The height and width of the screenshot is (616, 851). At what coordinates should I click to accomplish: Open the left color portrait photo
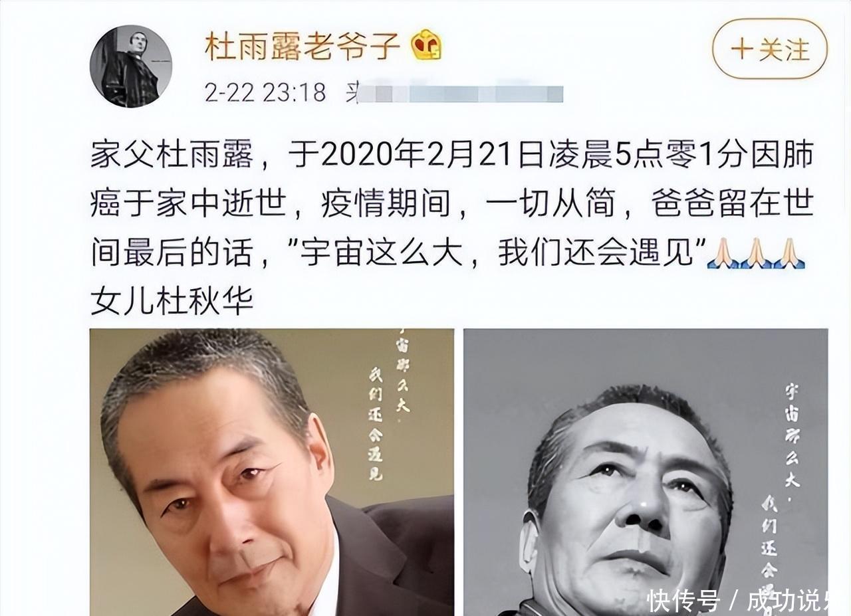coord(272,472)
